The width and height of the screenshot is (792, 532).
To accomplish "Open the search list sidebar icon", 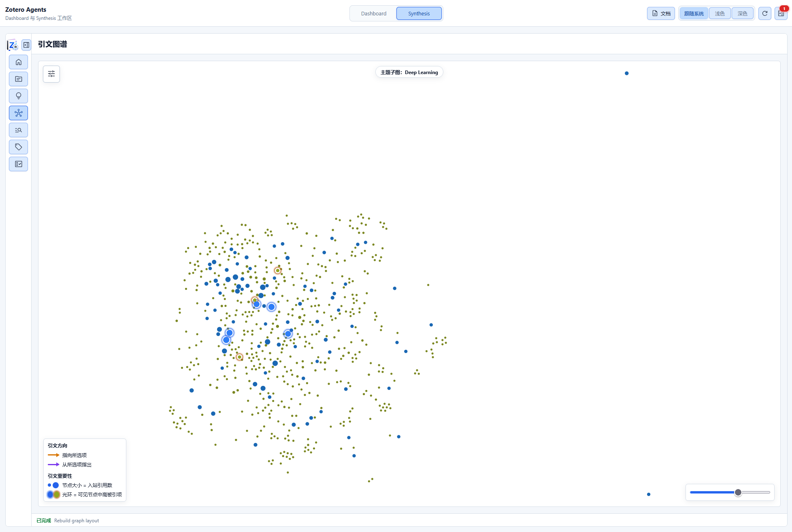I will tap(19, 130).
